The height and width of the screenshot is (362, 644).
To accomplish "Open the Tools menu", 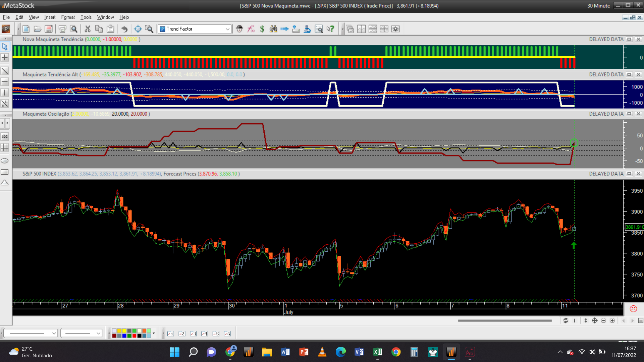I will 86,17.
